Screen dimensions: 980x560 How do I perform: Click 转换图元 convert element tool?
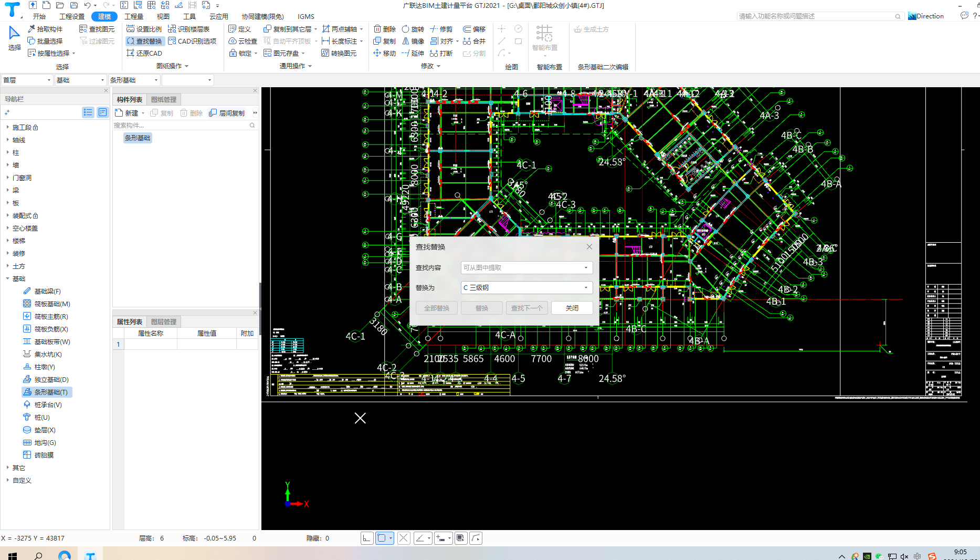339,53
